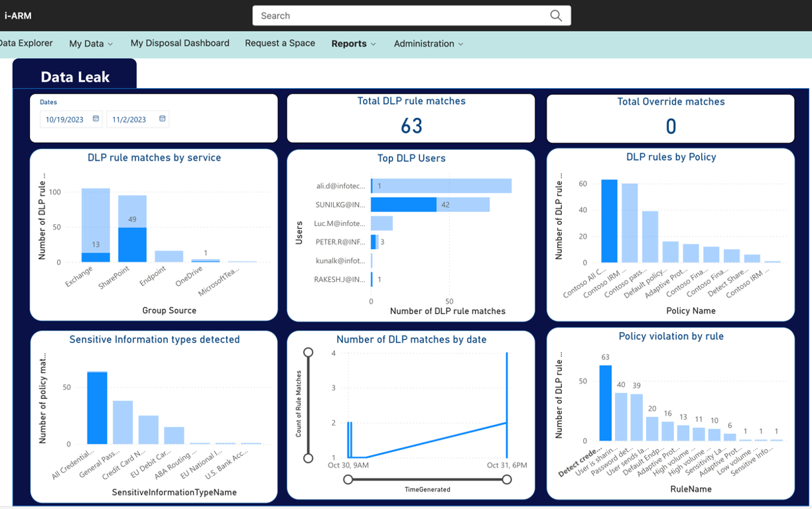The width and height of the screenshot is (812, 509).
Task: Expand the Administration dropdown
Action: [427, 43]
